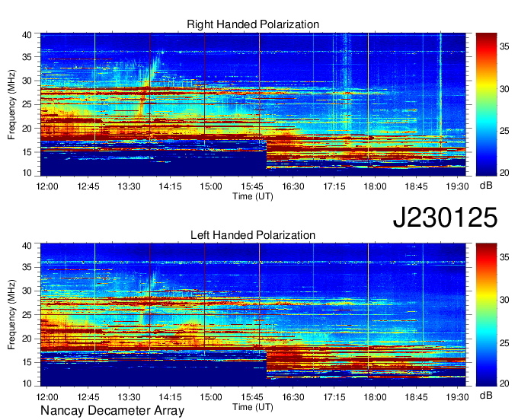Click the 25 MHz tick on Right Handed frequency axis
518x420 pixels.
pyautogui.click(x=27, y=104)
